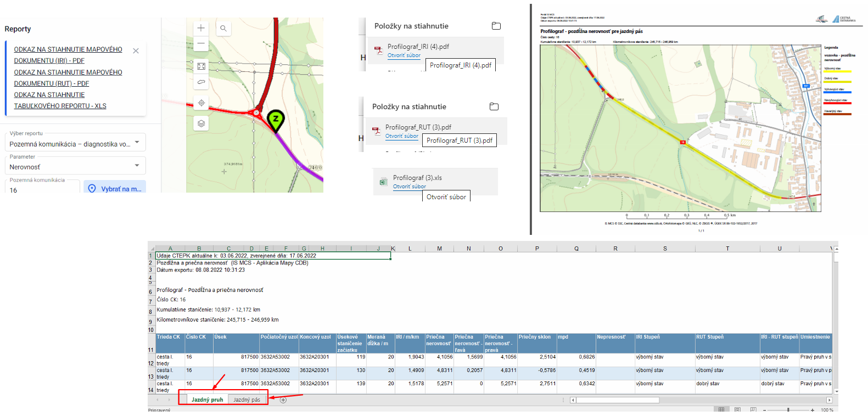
Task: Click the PDF map preview page
Action: (x=701, y=120)
